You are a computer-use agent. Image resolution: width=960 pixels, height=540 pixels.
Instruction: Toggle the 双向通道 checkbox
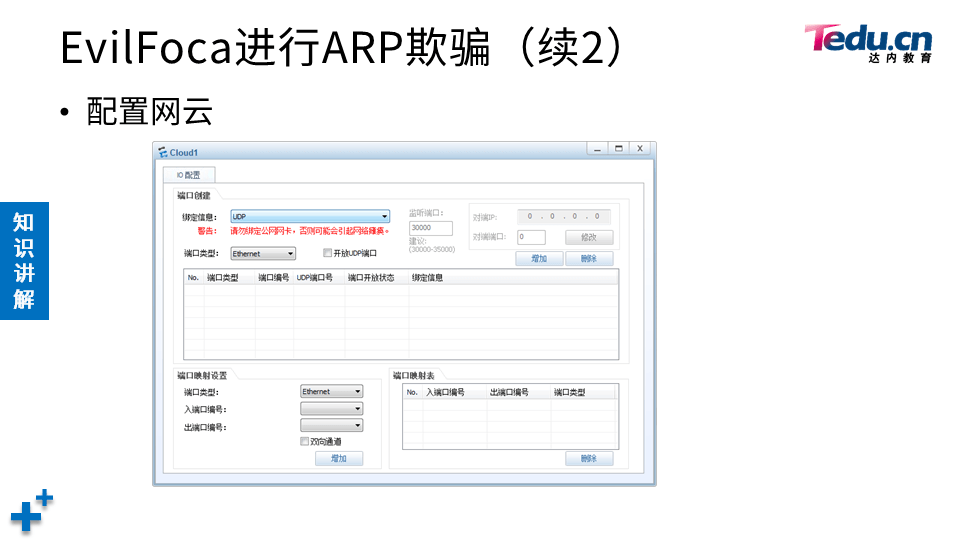304,441
